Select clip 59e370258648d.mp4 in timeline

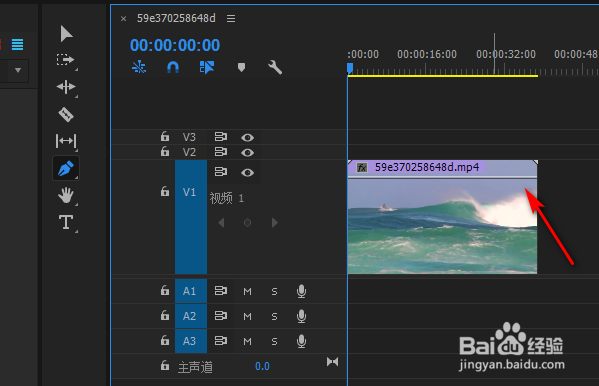(x=442, y=217)
